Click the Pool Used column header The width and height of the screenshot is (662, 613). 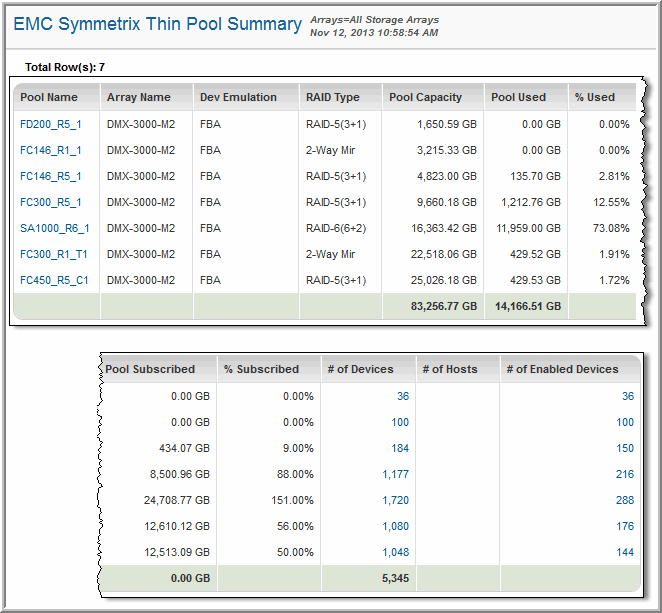517,97
